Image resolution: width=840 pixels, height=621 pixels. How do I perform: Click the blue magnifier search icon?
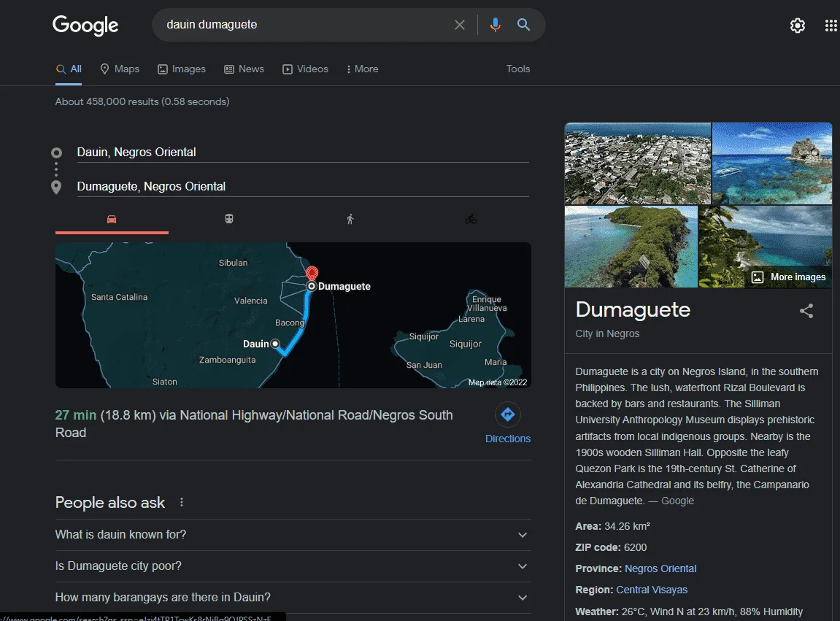(523, 25)
